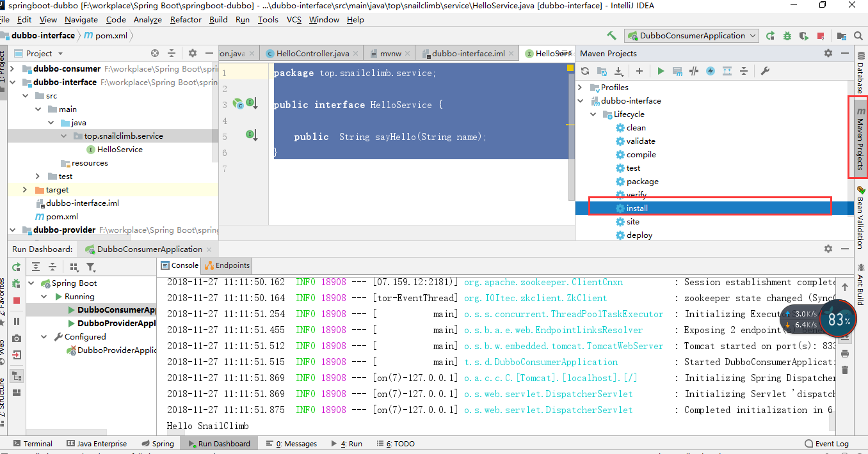Collapse the dubbo-interface Maven node
868x454 pixels.
pos(581,100)
